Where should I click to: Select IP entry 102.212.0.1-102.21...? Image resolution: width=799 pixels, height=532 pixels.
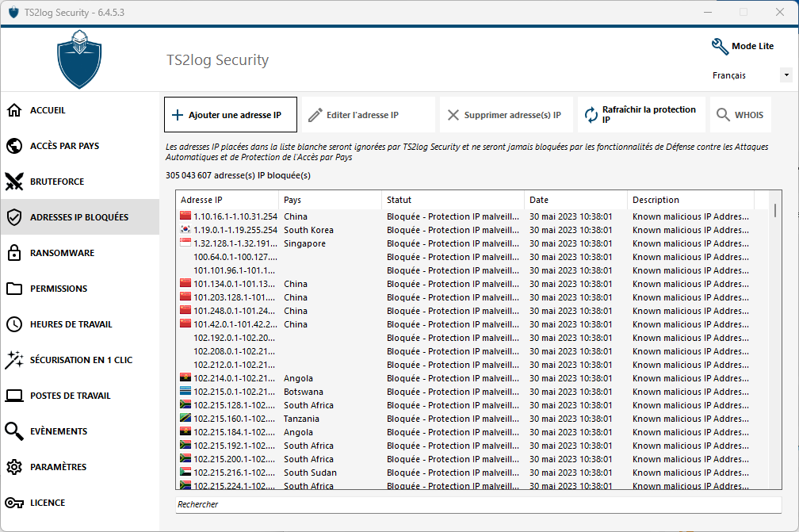pyautogui.click(x=472, y=365)
